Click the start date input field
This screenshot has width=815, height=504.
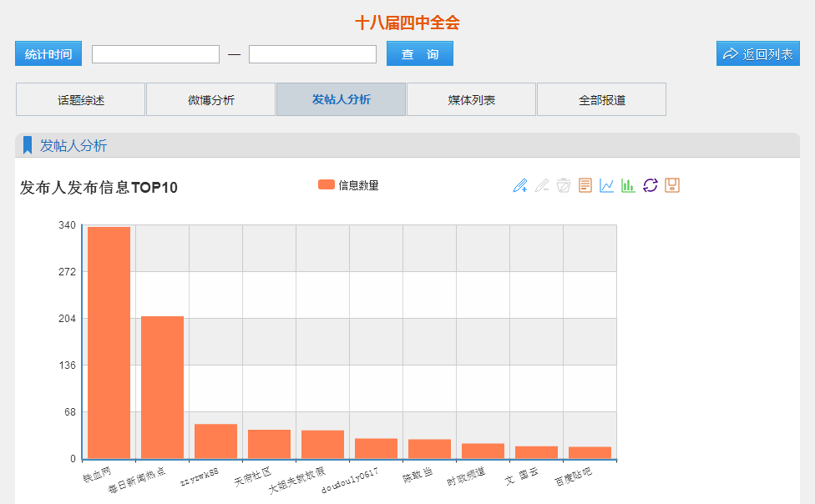[x=155, y=54]
